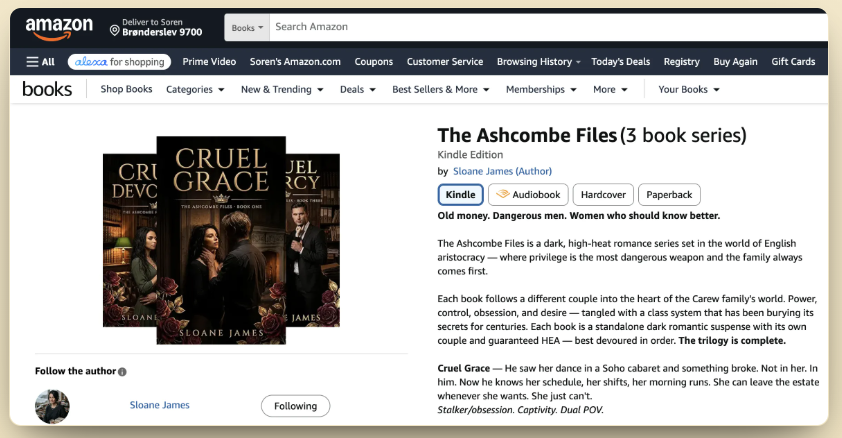The image size is (842, 438).
Task: Expand the Best Sellers & More menu
Action: pyautogui.click(x=440, y=90)
